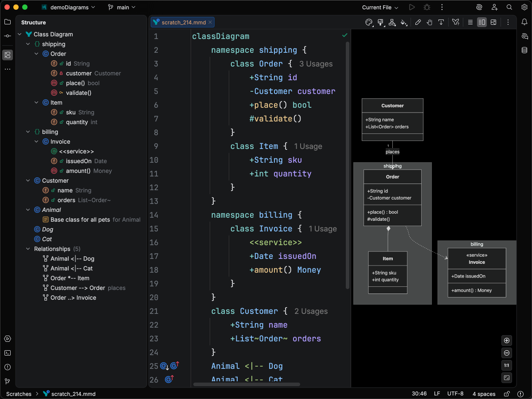Open the Project folder tool window
Viewport: 532px width, 399px height.
coord(8,22)
